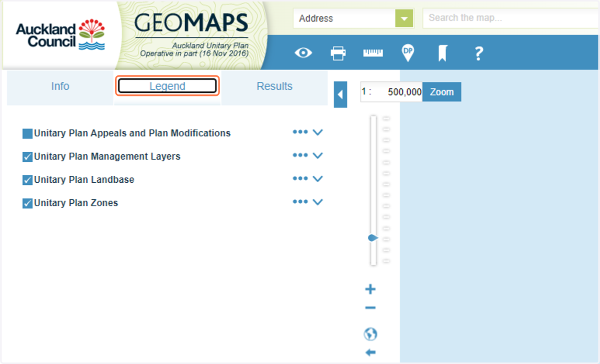Click the zoom slider handle
The width and height of the screenshot is (600, 364).
click(373, 238)
